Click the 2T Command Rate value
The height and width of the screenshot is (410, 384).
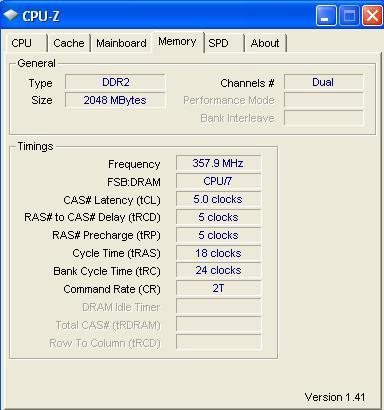coord(218,288)
